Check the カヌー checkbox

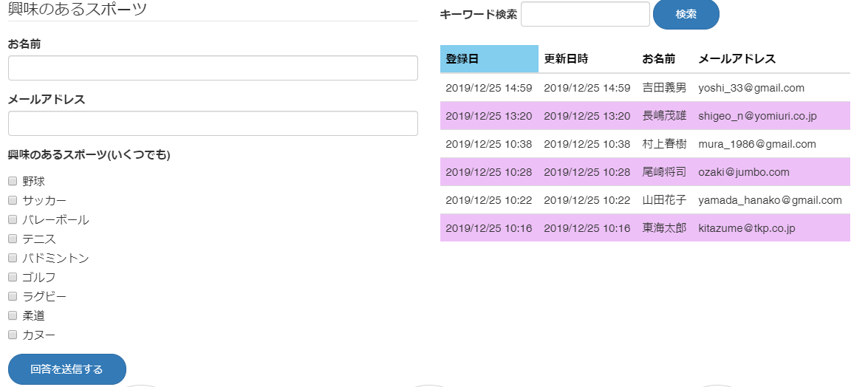coord(13,335)
